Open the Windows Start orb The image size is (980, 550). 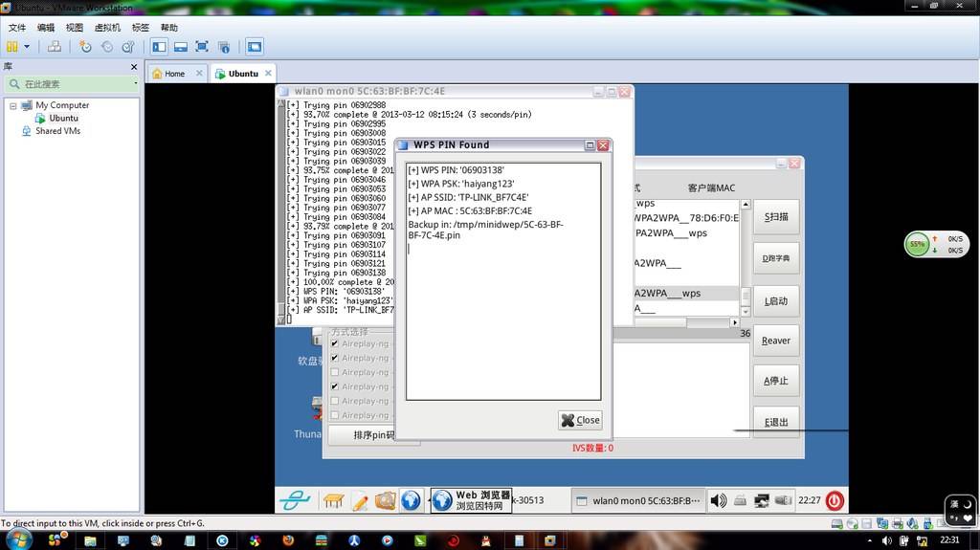pyautogui.click(x=18, y=540)
